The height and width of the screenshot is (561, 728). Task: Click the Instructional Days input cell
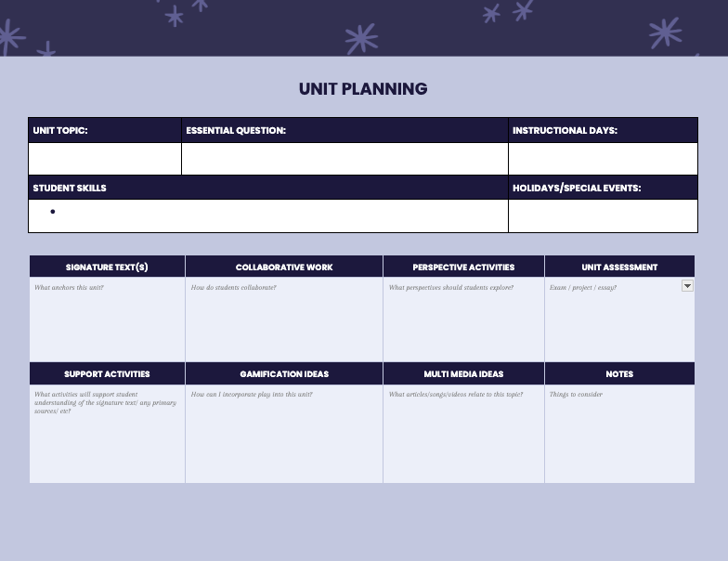(x=604, y=159)
